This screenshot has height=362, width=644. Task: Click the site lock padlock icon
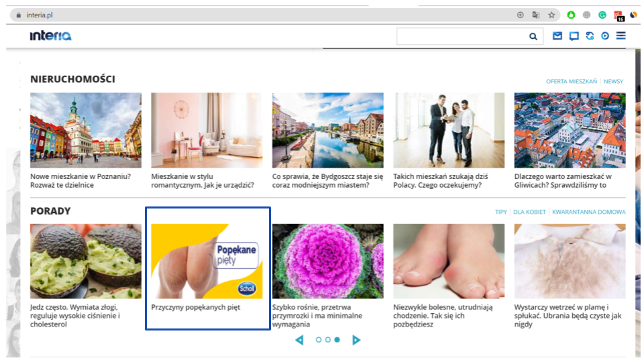[19, 15]
